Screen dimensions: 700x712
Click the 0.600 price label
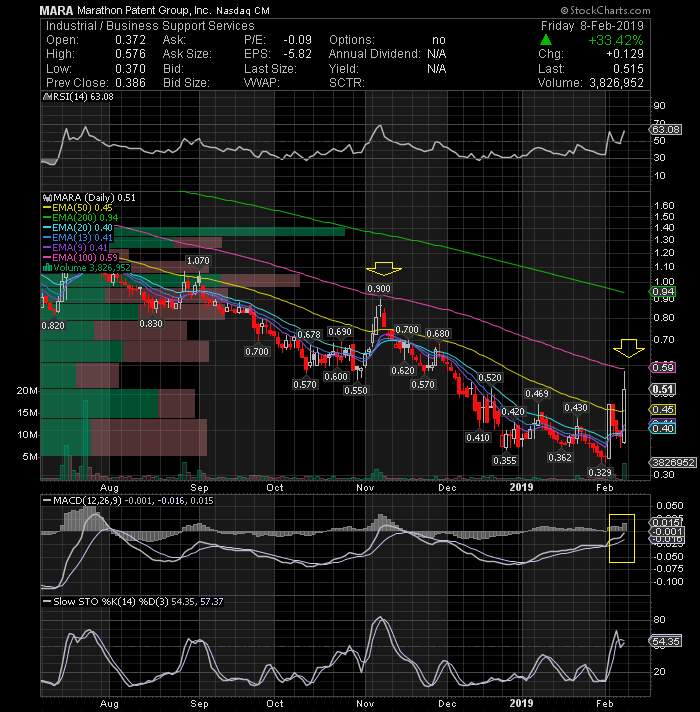pyautogui.click(x=336, y=376)
